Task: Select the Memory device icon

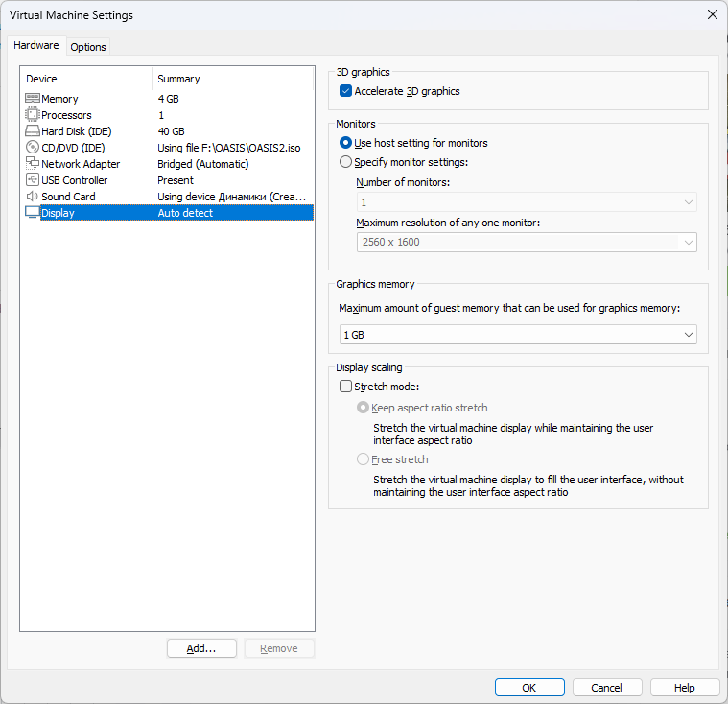Action: pos(32,99)
